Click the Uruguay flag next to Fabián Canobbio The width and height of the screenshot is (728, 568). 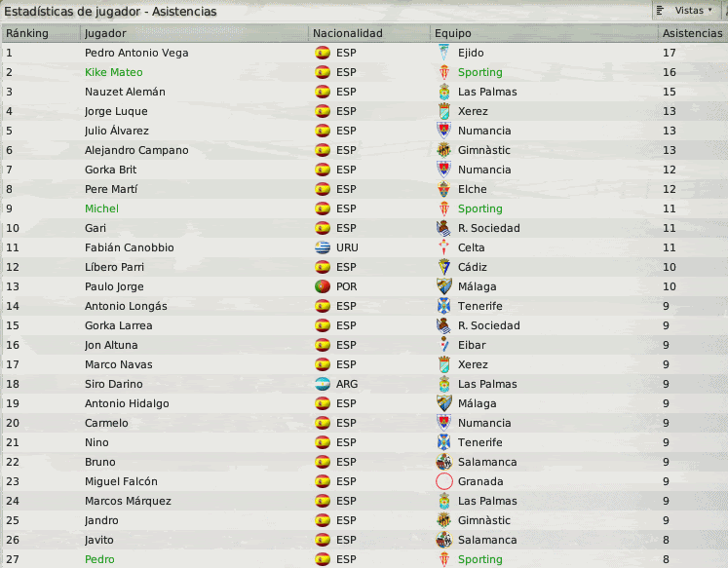point(323,247)
